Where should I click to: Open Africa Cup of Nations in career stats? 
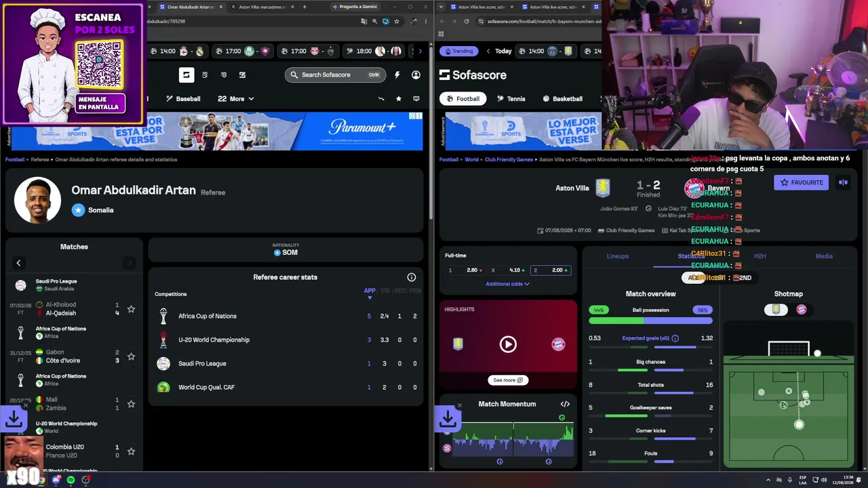pyautogui.click(x=285, y=316)
